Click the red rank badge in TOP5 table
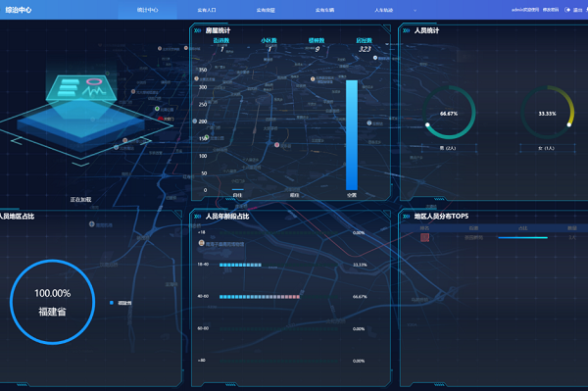This screenshot has height=391, width=588. click(x=424, y=237)
